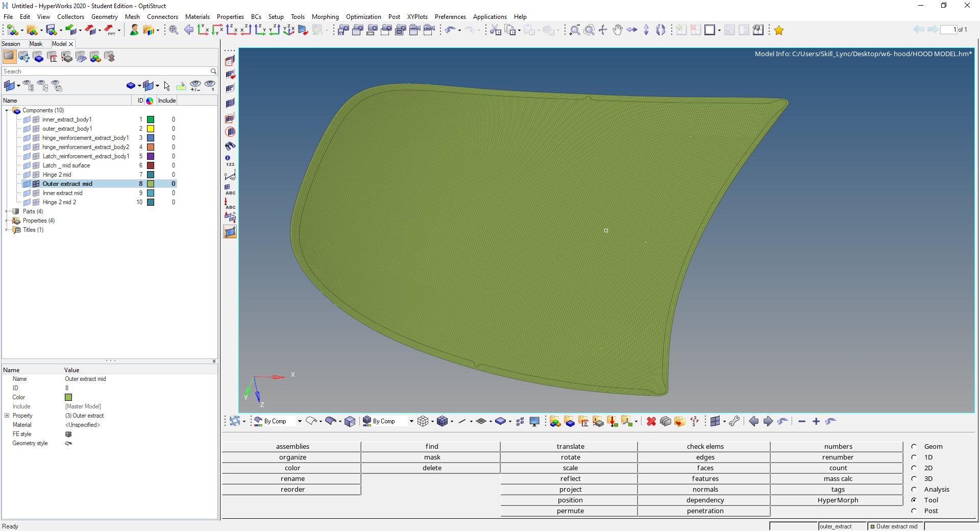Click the isometric view axis icon
Viewport: 980px width, 531px height.
click(x=289, y=30)
